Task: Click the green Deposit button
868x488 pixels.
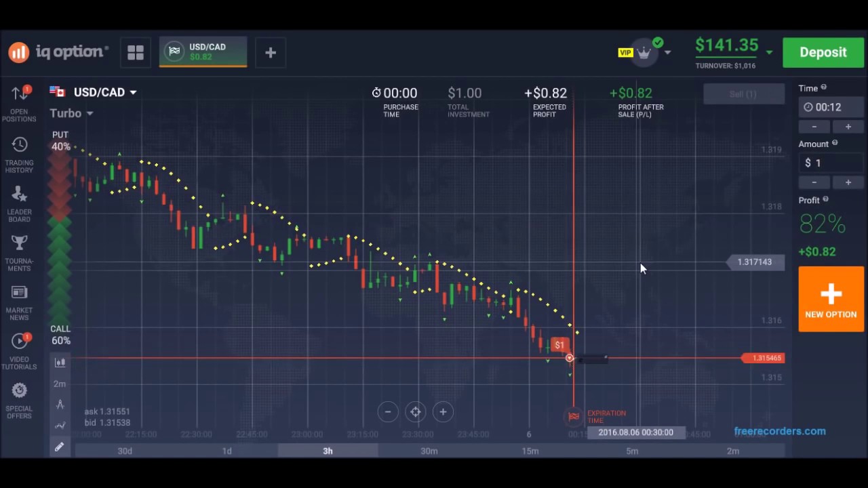Action: 823,52
